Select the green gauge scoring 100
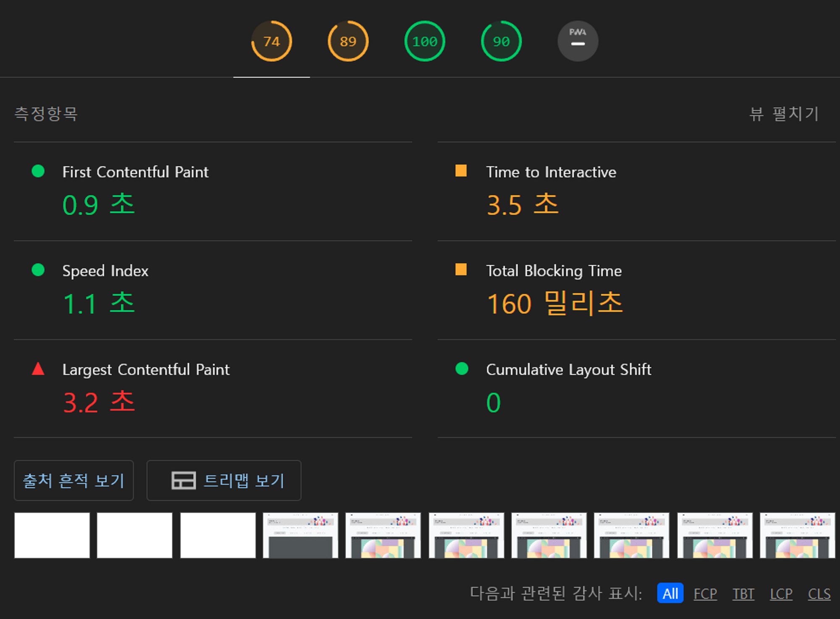This screenshot has height=619, width=840. [424, 41]
